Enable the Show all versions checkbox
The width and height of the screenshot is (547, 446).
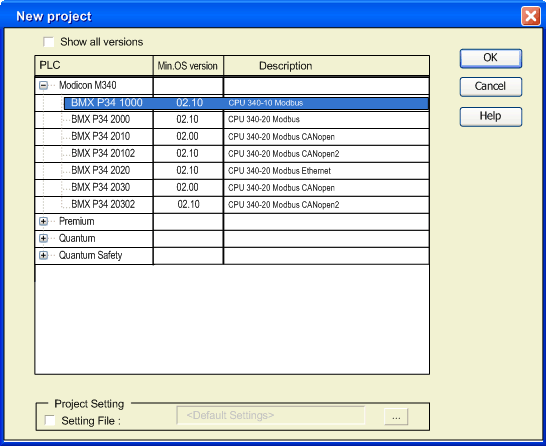click(48, 42)
